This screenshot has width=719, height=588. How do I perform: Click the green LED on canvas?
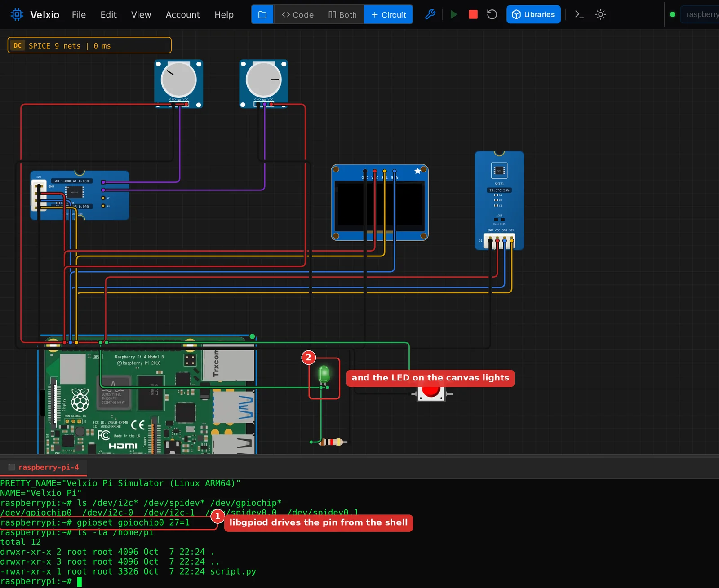click(324, 374)
